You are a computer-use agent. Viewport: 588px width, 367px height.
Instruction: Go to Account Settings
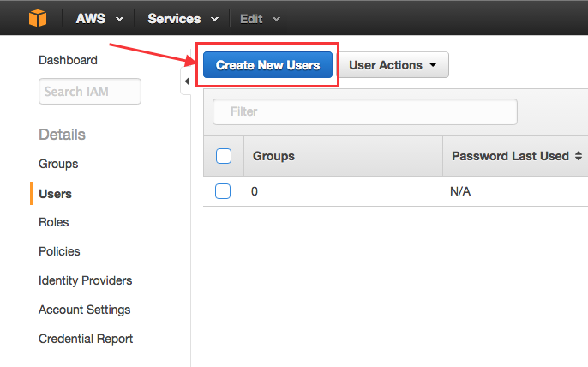pos(84,310)
